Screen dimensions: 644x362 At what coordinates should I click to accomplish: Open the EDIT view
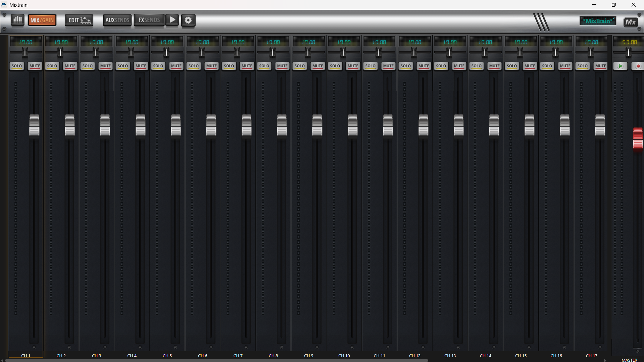(x=79, y=20)
